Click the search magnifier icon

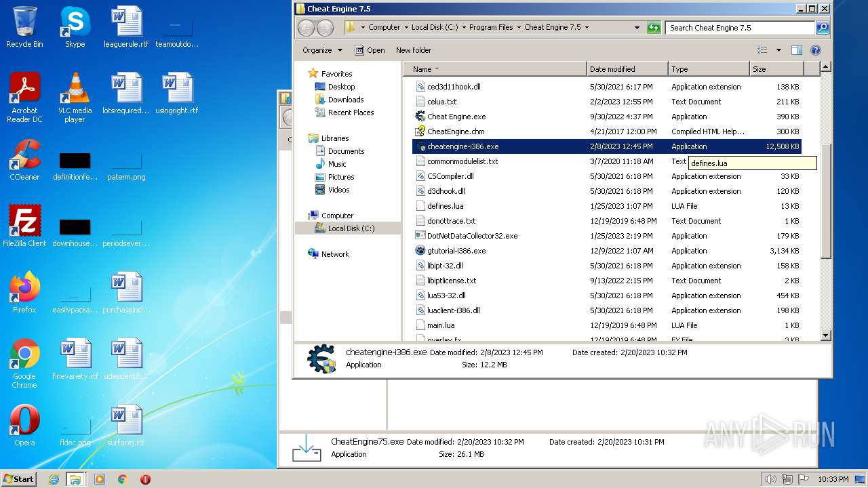tap(823, 28)
